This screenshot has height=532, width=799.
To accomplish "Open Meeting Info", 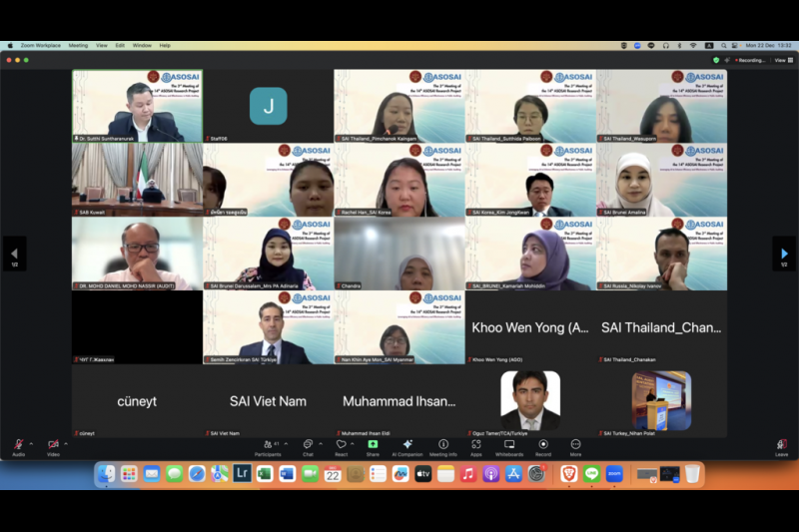I will [443, 446].
